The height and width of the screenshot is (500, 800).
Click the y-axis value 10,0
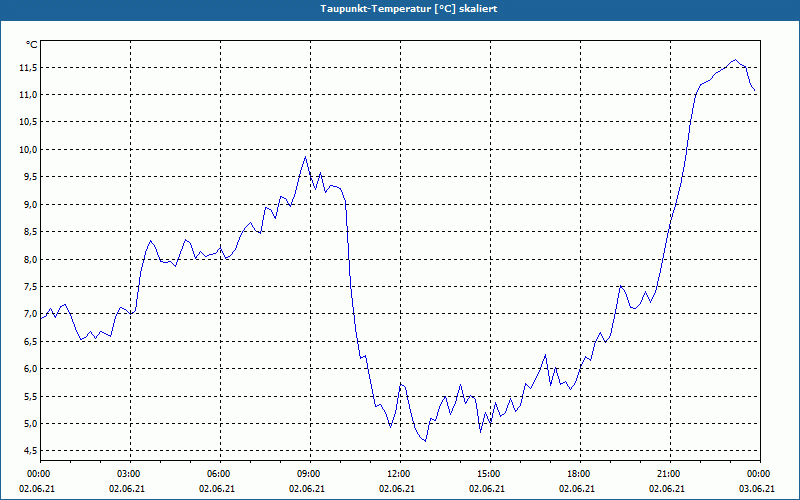29,149
